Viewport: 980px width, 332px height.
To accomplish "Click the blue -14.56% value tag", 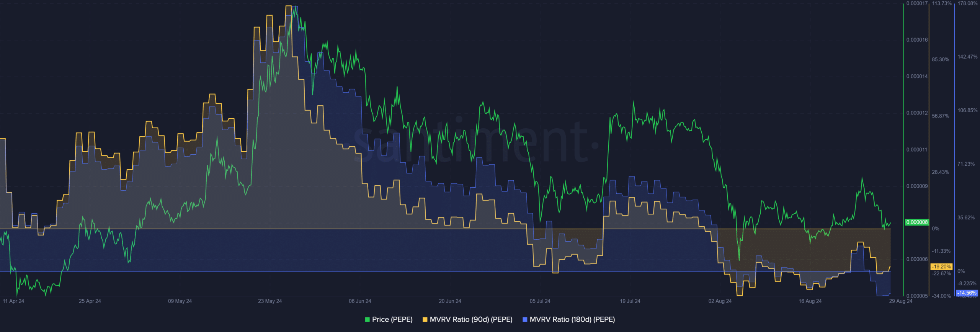I will 967,293.
